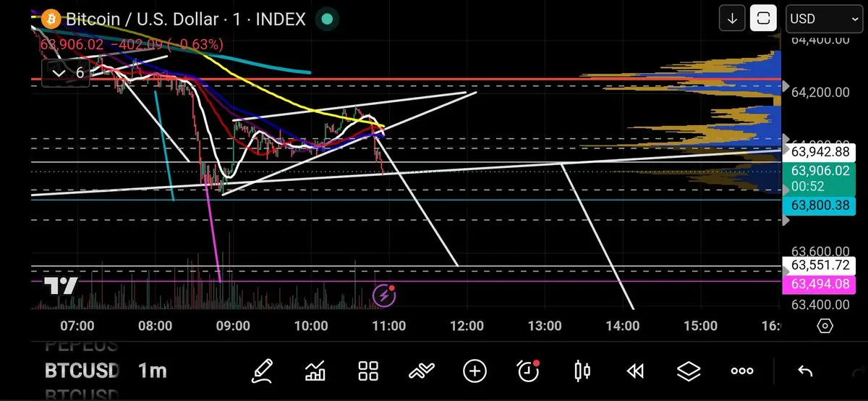Click the 07:00 time axis label
868x401 pixels.
click(77, 326)
